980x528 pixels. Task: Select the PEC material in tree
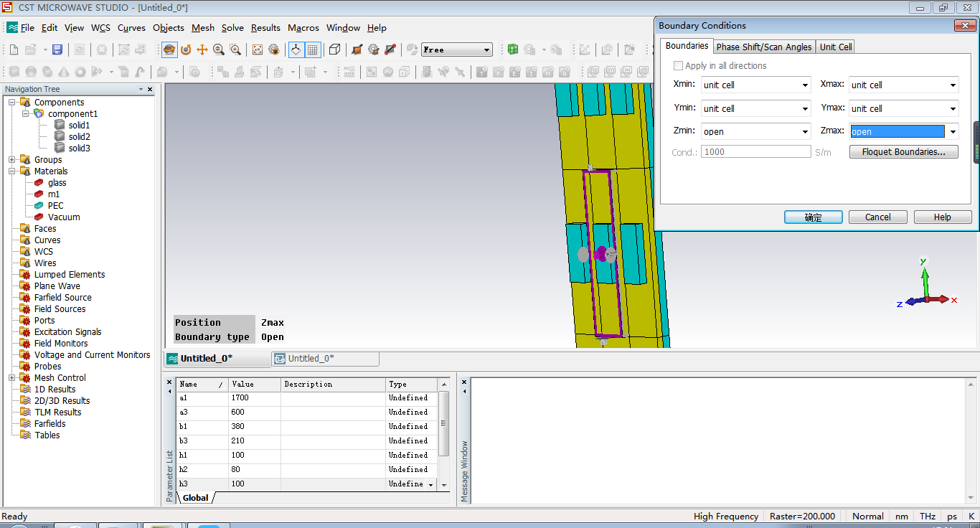point(55,206)
